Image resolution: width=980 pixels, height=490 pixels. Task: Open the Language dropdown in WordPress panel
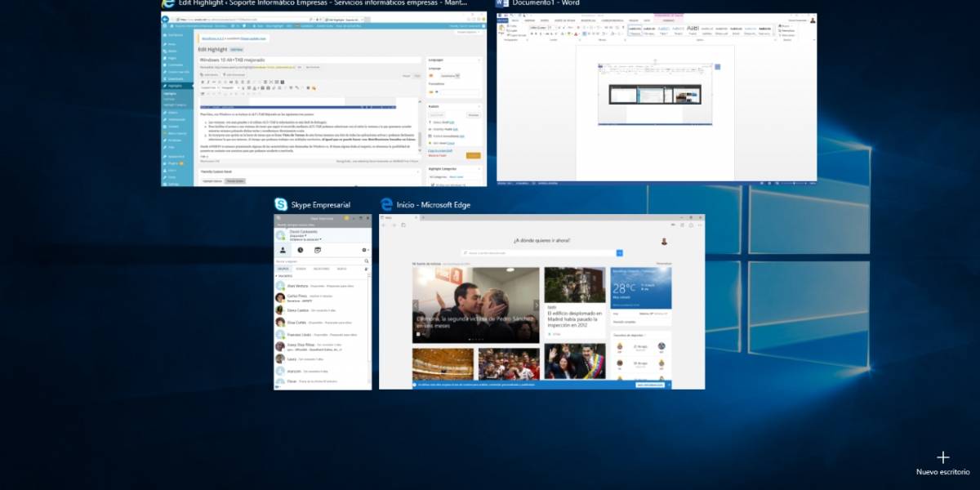451,75
